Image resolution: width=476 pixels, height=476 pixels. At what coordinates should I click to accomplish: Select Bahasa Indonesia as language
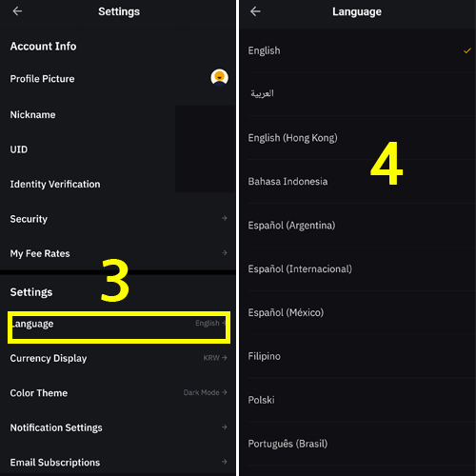click(x=358, y=181)
